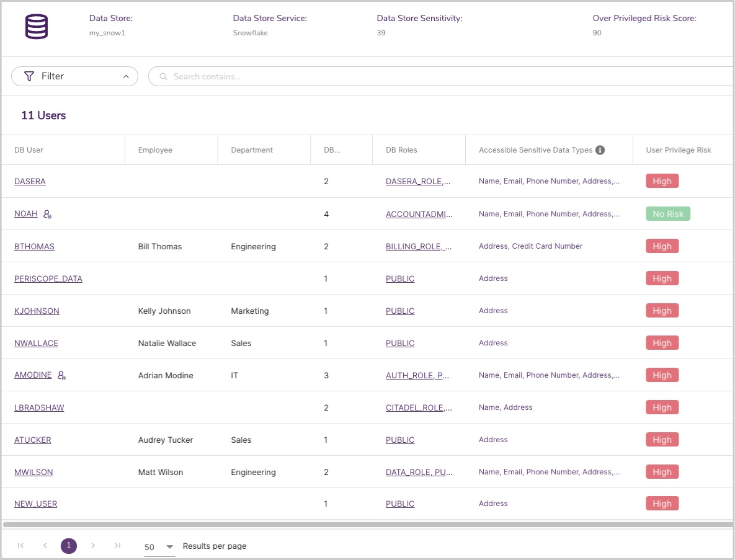Click the search magnifier icon

point(164,77)
